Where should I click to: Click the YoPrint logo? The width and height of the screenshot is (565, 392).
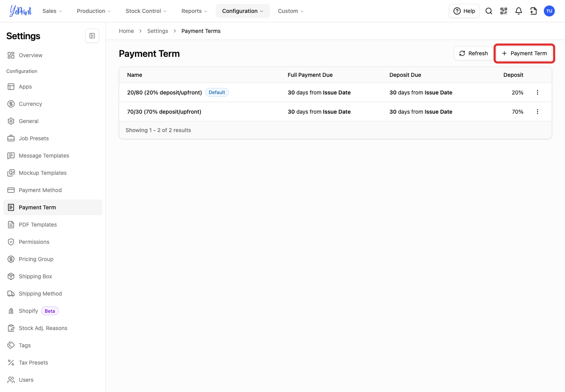tap(21, 11)
